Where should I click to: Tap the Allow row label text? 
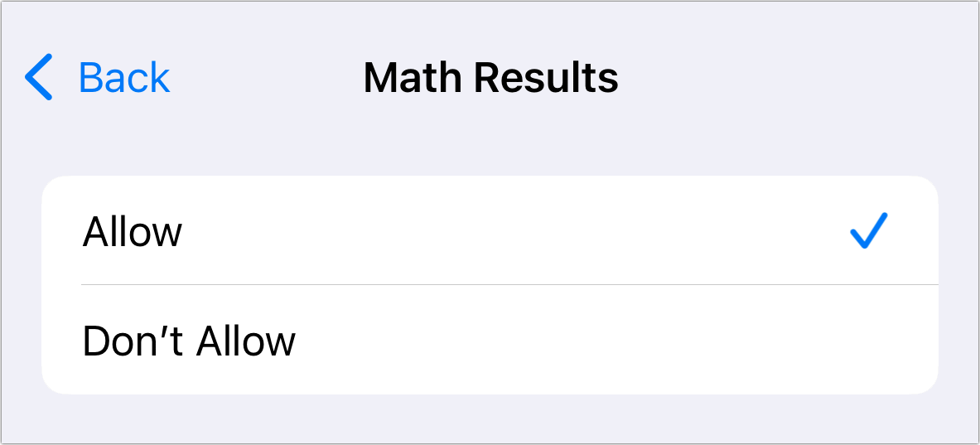pos(133,231)
